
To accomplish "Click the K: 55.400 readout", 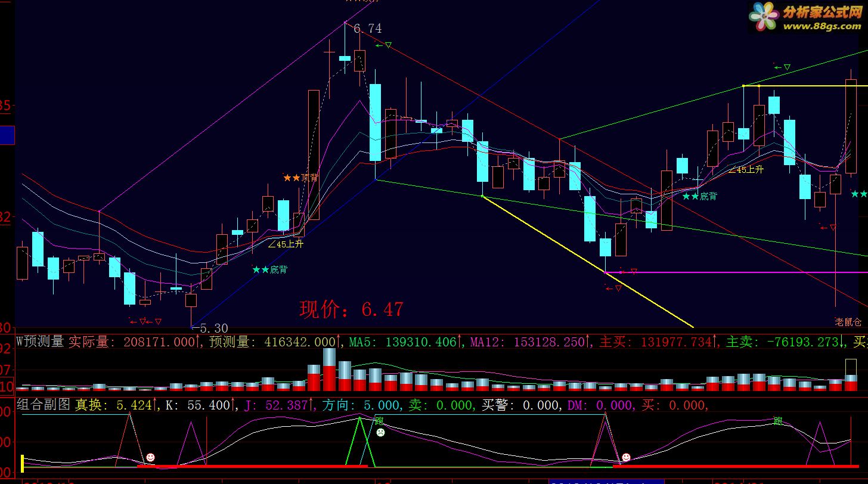I will click(x=201, y=405).
